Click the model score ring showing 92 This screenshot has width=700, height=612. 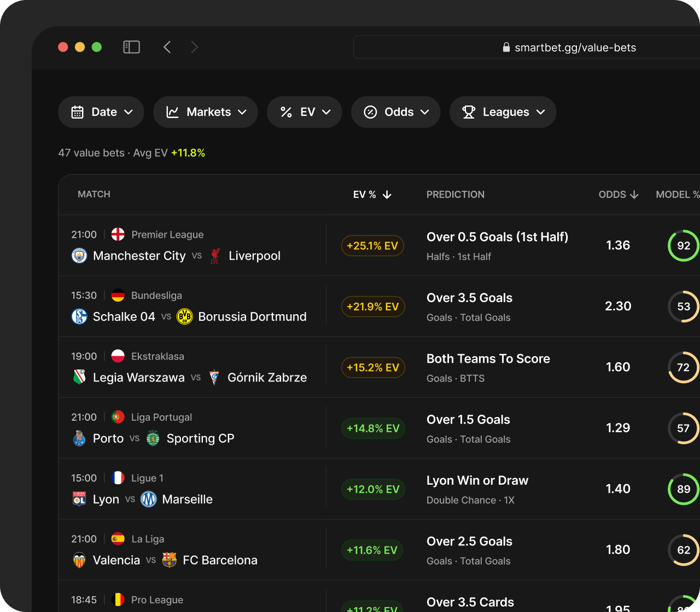click(x=684, y=246)
